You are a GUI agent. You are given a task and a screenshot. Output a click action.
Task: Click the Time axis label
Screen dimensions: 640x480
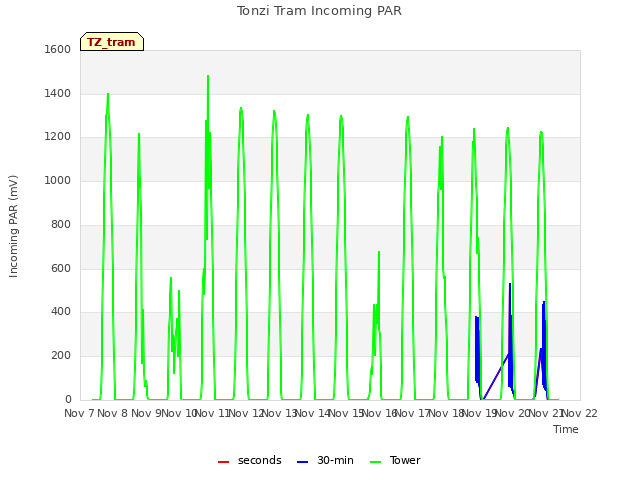tap(566, 429)
